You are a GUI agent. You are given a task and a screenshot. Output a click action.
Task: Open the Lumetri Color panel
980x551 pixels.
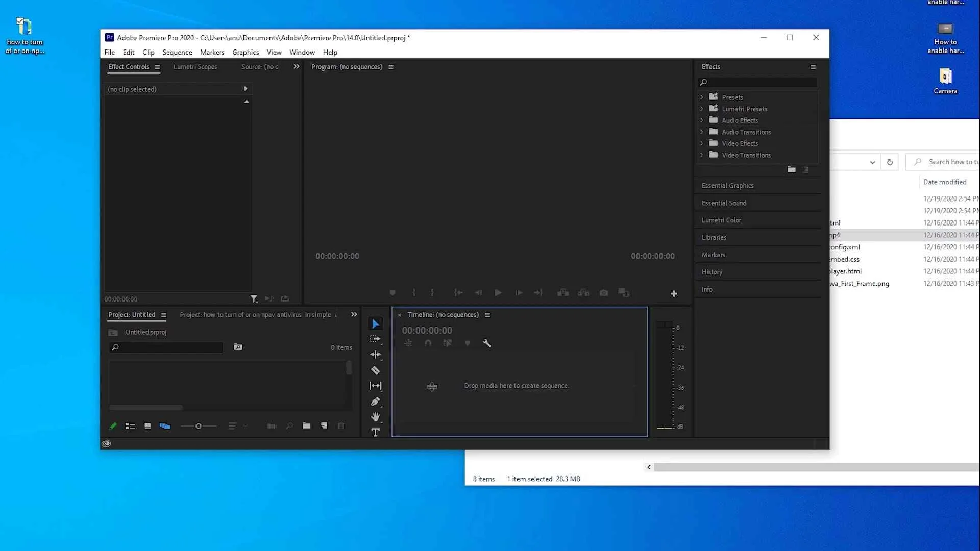(721, 220)
